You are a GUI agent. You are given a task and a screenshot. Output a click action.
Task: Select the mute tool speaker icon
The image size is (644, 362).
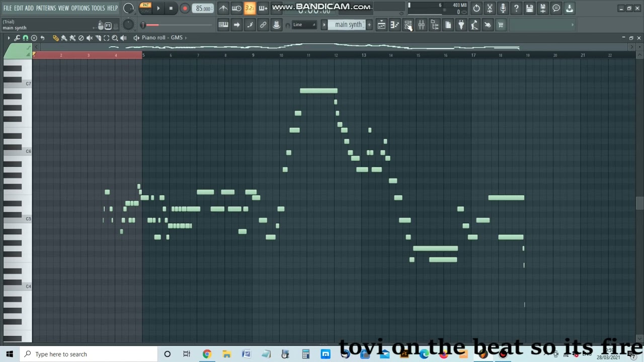90,38
